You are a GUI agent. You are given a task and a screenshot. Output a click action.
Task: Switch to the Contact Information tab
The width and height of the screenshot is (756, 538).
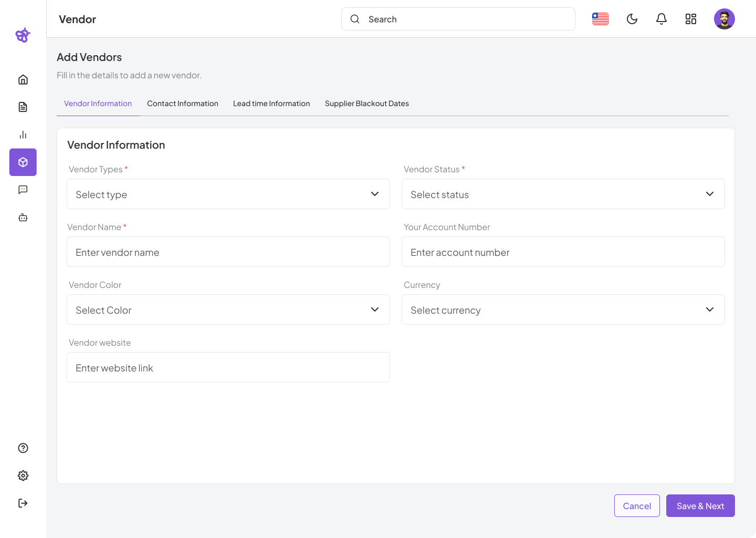point(183,104)
